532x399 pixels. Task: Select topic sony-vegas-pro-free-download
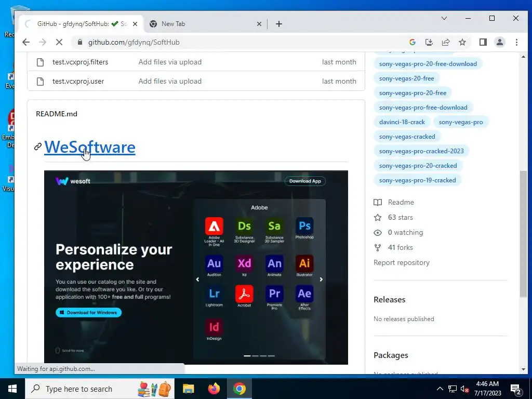(x=423, y=108)
